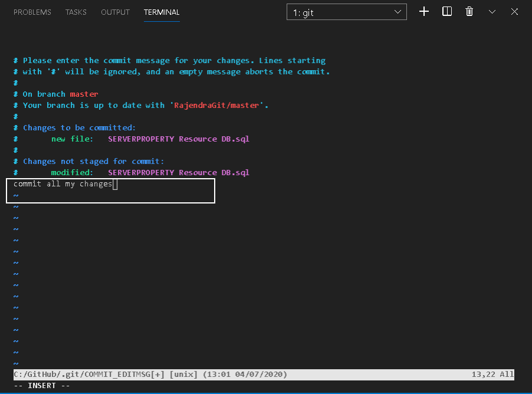Close the terminal panel with the X
Screen dimensions: 532x394
tap(515, 12)
